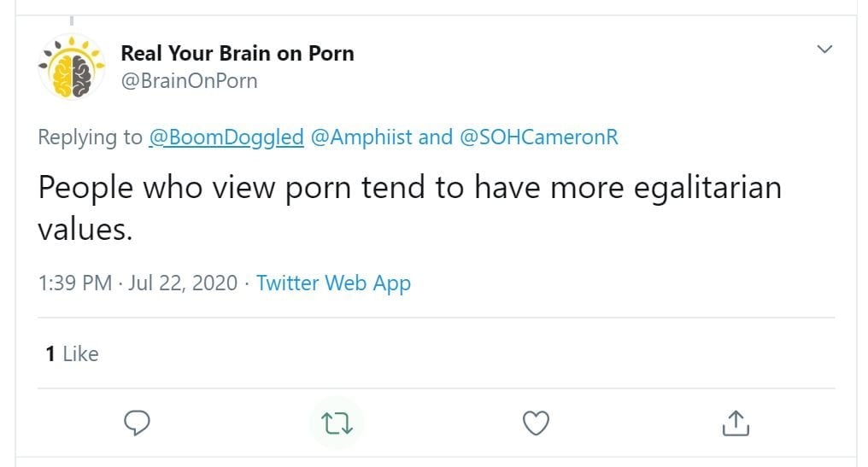Expand the tweet options chevron menu
Viewport: 868px width, 467px height.
point(824,50)
